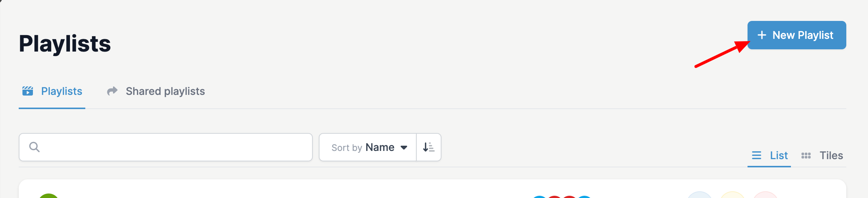The height and width of the screenshot is (198, 868).
Task: Open the Sort by Name dropdown
Action: pyautogui.click(x=368, y=147)
